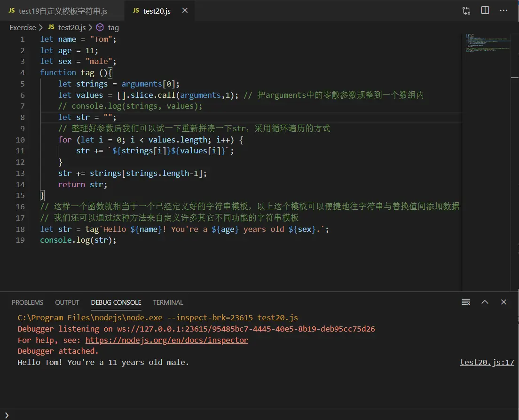519x420 pixels.
Task: Click JS icon on test20.js tab
Action: click(136, 11)
